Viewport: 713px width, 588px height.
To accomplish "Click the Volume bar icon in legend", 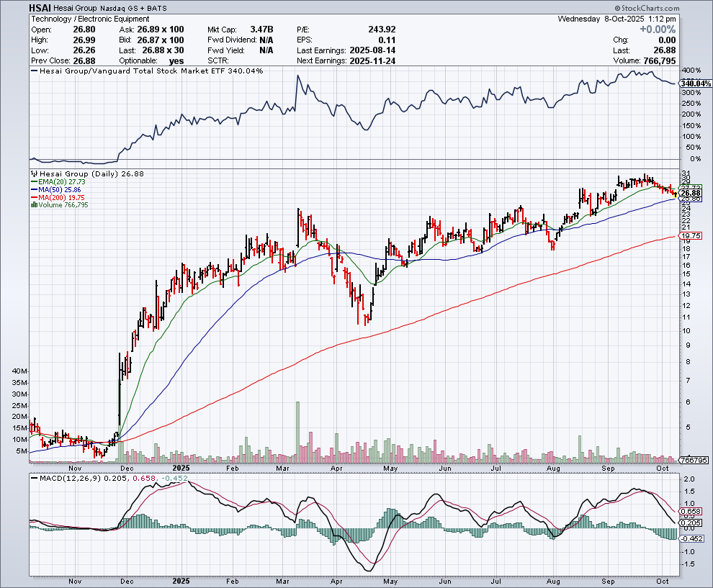I will 33,205.
